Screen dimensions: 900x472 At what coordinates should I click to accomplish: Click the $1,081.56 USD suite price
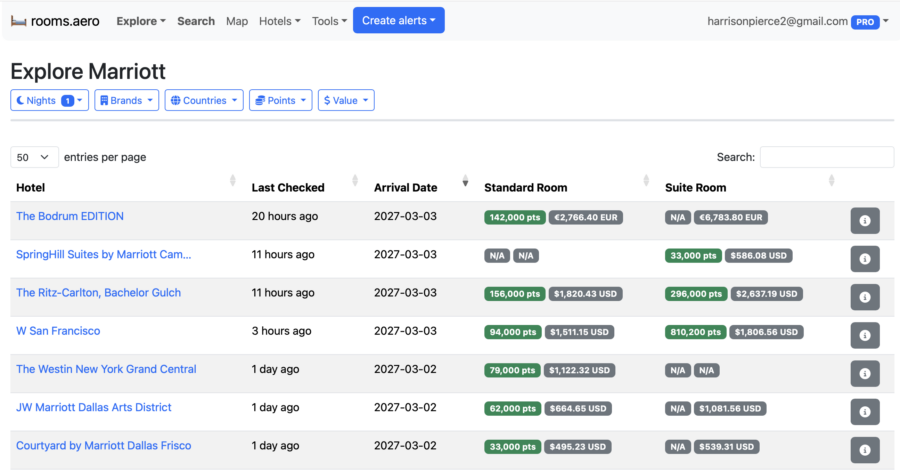730,409
